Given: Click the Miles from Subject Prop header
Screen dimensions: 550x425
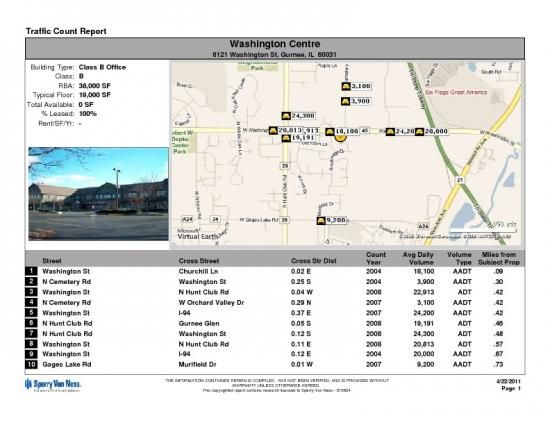Looking at the screenshot, I should (x=499, y=258).
